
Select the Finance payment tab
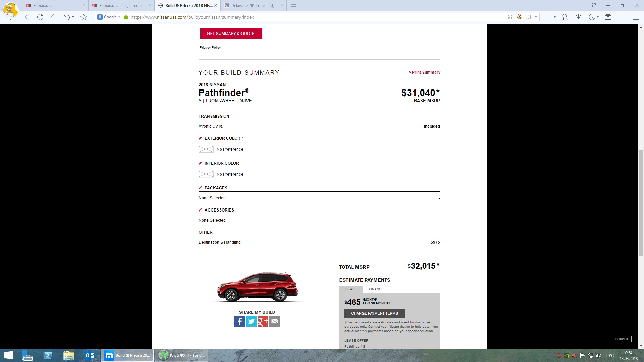coord(376,289)
